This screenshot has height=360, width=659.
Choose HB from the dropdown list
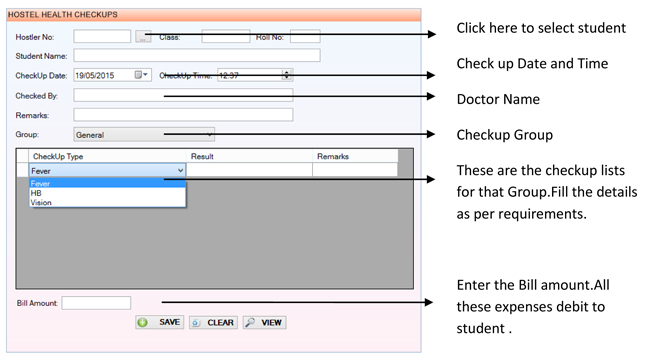[108, 193]
